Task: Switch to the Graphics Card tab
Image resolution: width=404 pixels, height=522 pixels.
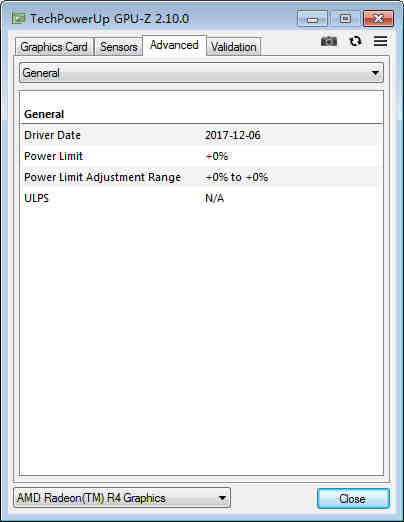Action: tap(54, 47)
